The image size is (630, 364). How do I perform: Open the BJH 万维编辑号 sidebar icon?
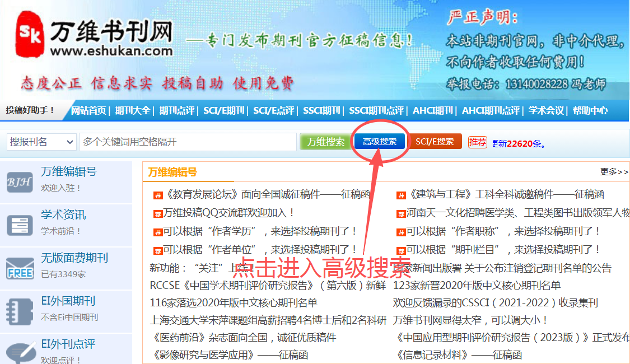click(20, 181)
